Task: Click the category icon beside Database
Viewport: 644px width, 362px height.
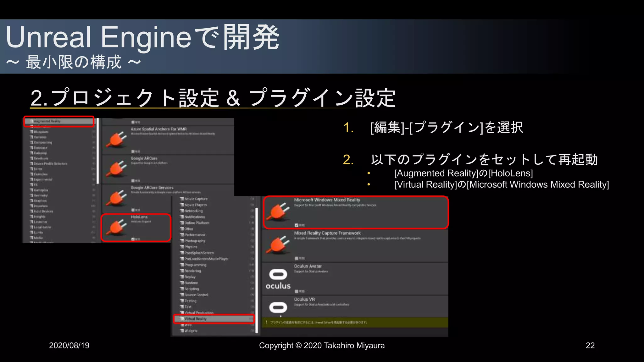Action: coord(31,148)
